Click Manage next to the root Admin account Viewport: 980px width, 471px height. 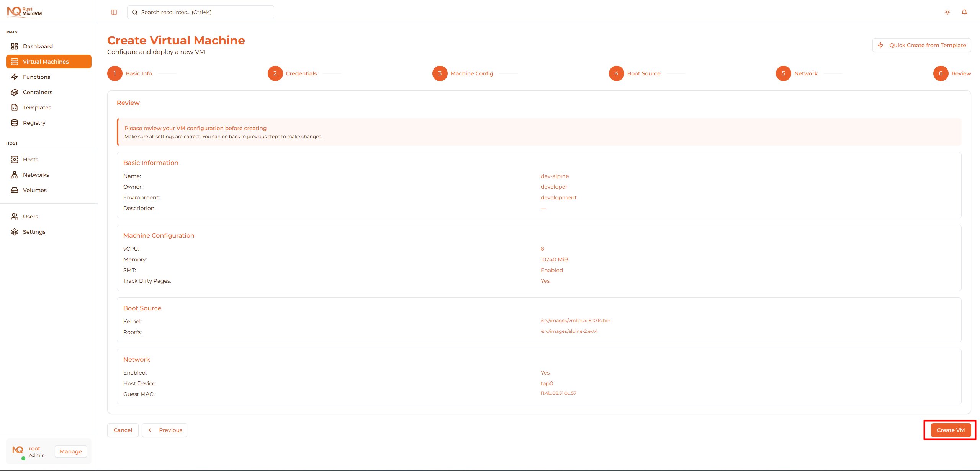coord(70,451)
